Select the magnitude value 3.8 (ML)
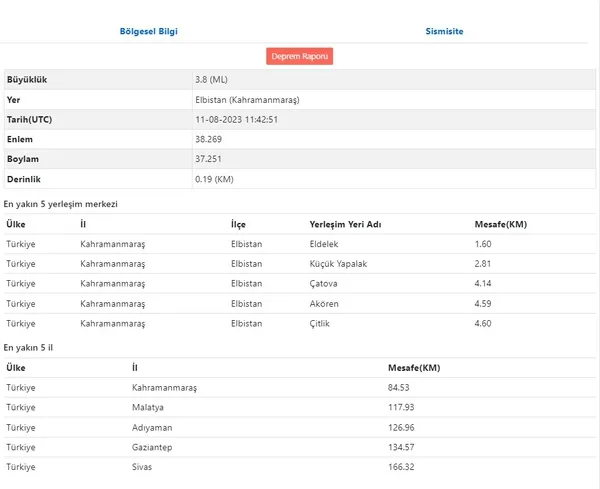Screen dimensions: 600x489 (x=212, y=79)
